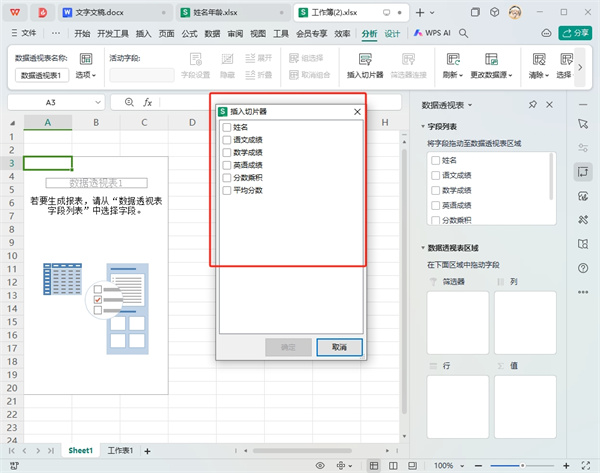Switch to the 姓名年龄.xlsx document tab
Image resolution: width=600 pixels, height=473 pixels.
233,13
